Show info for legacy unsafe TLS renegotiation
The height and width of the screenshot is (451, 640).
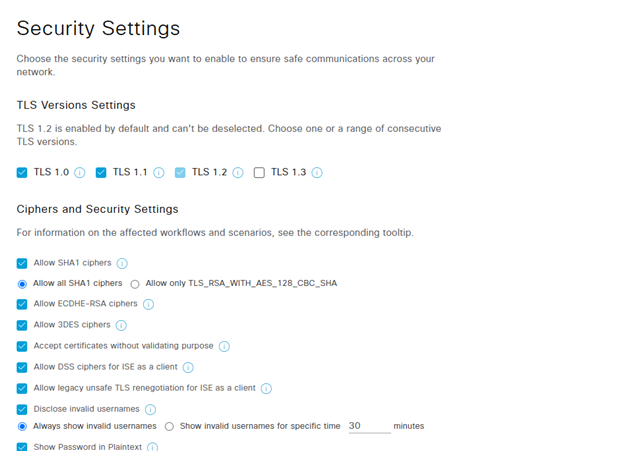click(x=266, y=389)
